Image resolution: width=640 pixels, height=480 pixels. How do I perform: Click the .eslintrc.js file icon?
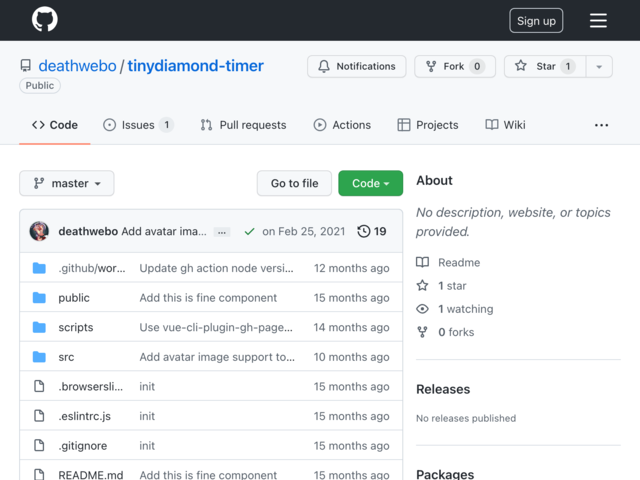point(39,416)
